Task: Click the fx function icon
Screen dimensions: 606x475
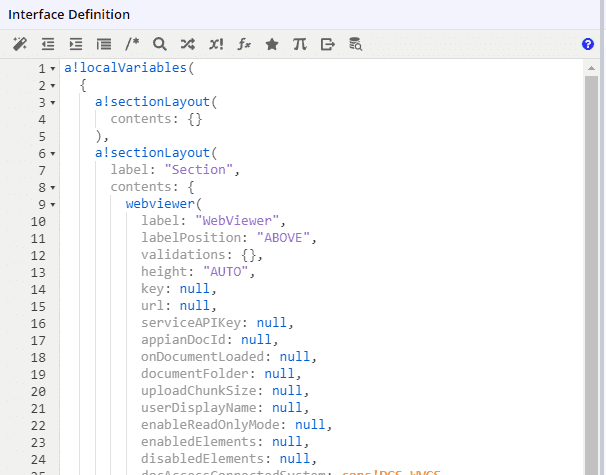Action: point(244,44)
